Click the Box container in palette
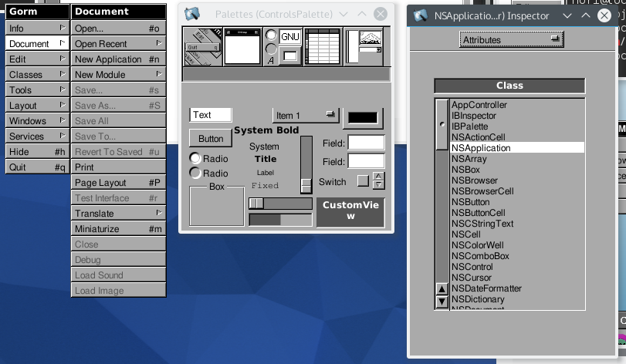The width and height of the screenshot is (626, 364). [x=216, y=206]
